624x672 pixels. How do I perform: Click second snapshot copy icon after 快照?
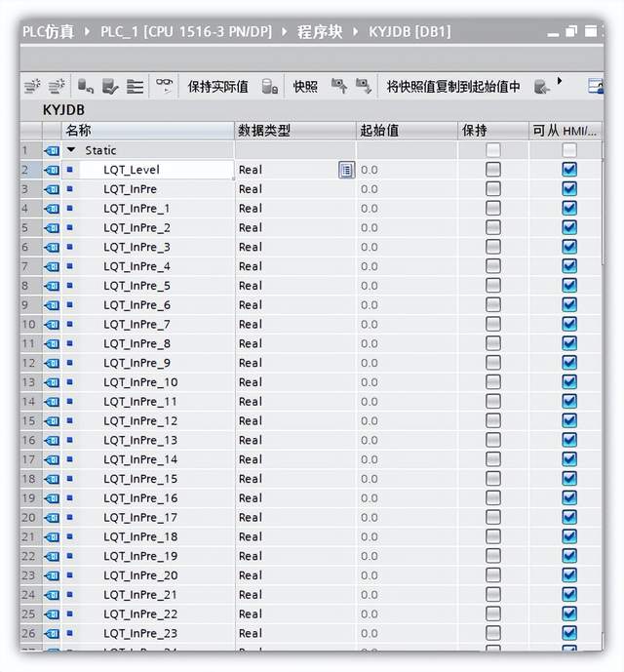[363, 86]
